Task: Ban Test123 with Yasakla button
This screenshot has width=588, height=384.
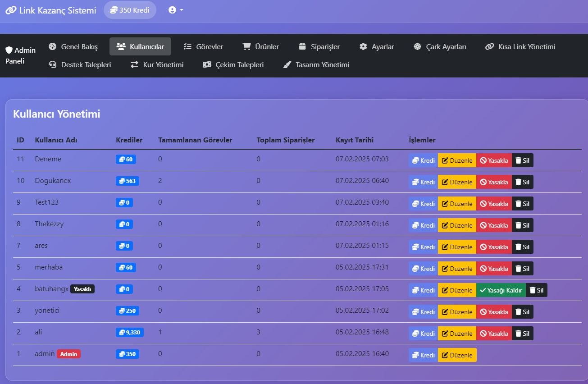Action: click(x=494, y=204)
